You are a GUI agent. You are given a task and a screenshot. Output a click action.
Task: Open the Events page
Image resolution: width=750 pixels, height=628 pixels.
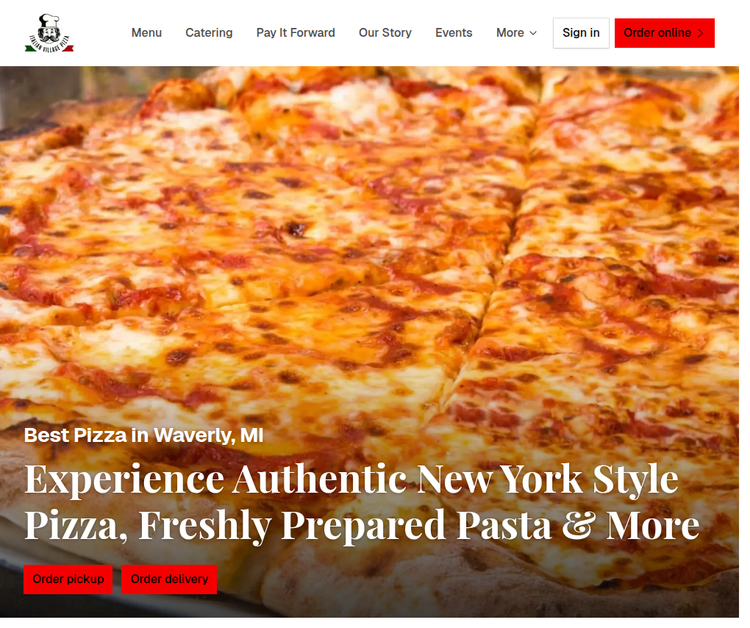click(454, 33)
